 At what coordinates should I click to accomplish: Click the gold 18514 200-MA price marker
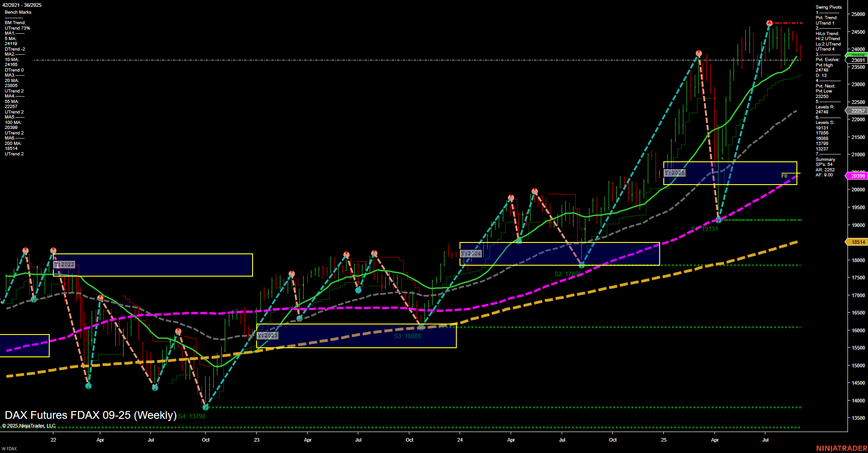pos(857,242)
